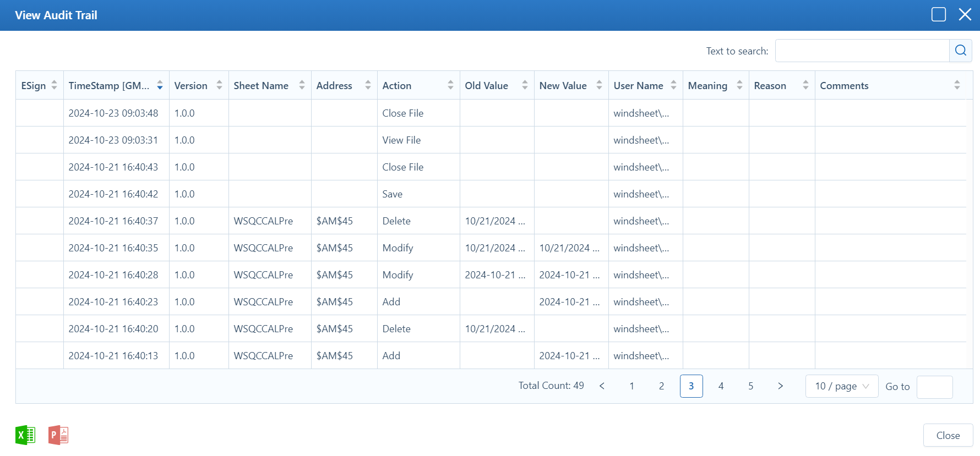Sort the Comments column

coord(957,85)
